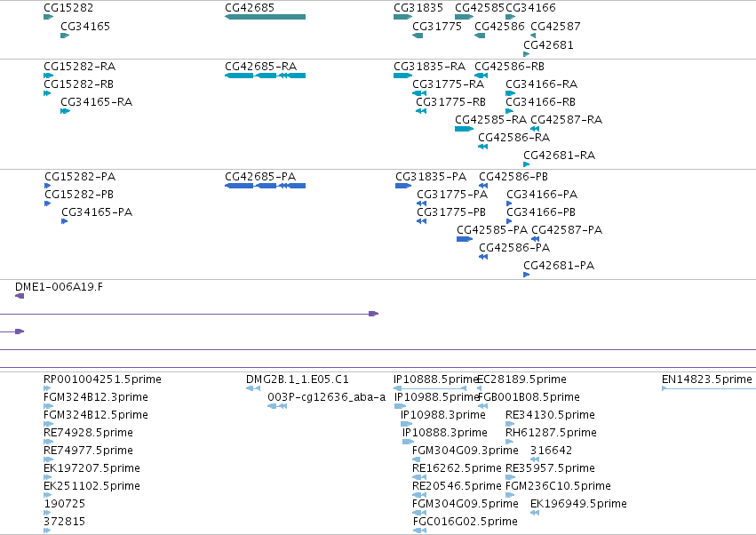The image size is (756, 535).
Task: Click the CG34166-RB transcript label
Action: (540, 102)
